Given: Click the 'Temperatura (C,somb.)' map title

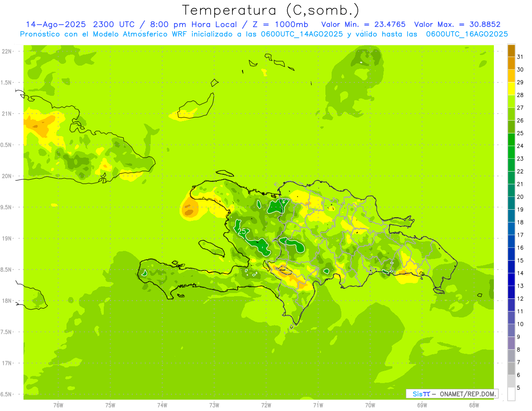Looking at the screenshot, I should 271,10.
